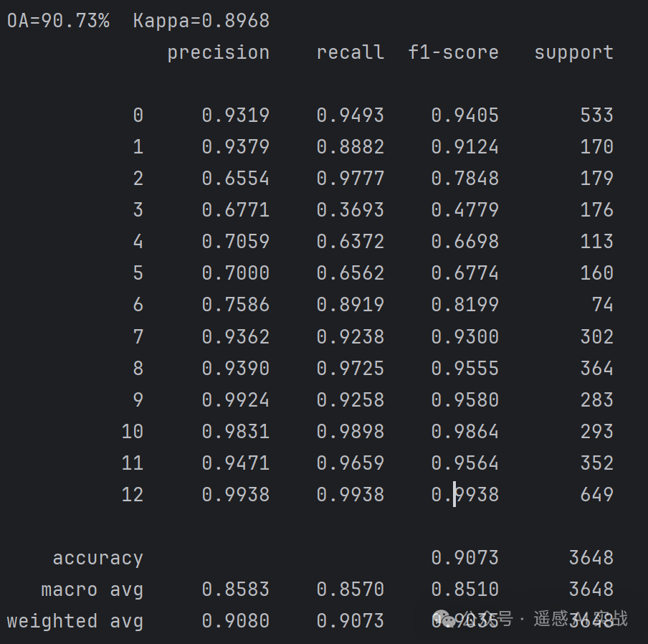This screenshot has height=644, width=648.
Task: Click class 7 recall 0.9238
Action: click(351, 336)
